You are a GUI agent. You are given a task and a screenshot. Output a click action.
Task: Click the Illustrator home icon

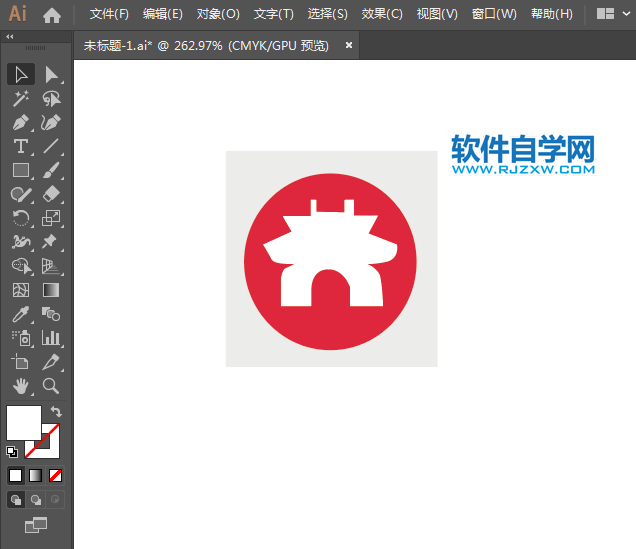point(52,16)
